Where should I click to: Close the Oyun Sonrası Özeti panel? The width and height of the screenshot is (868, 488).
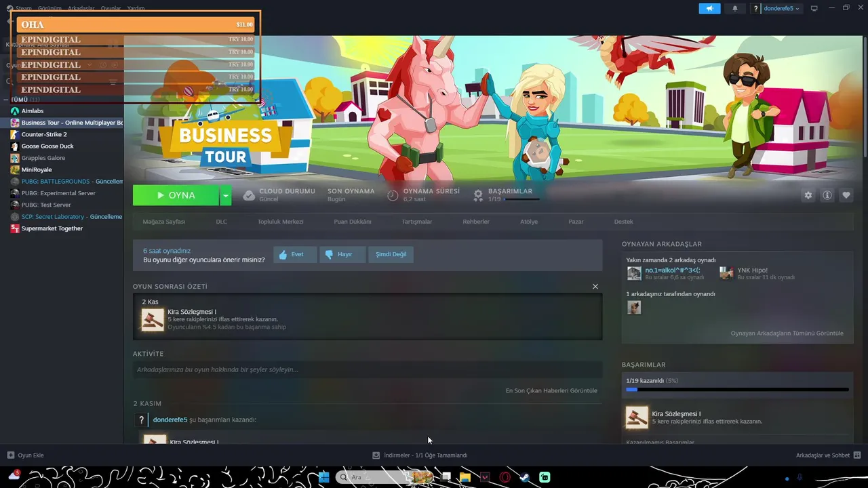(595, 287)
